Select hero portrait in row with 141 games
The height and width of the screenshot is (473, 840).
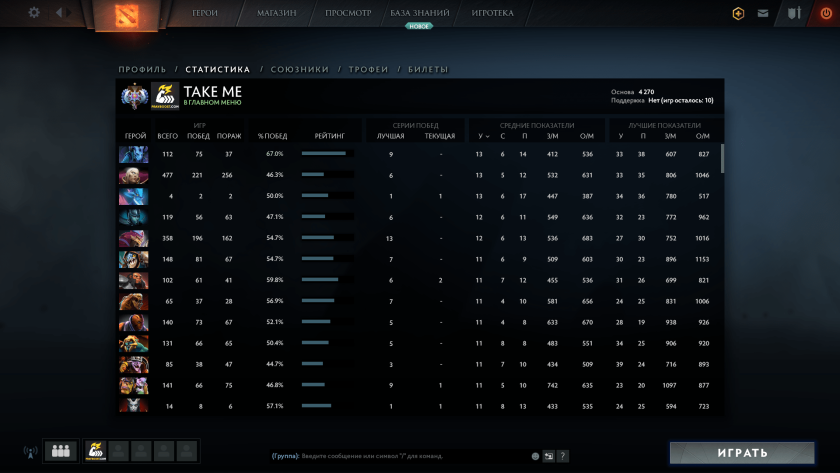[133, 386]
